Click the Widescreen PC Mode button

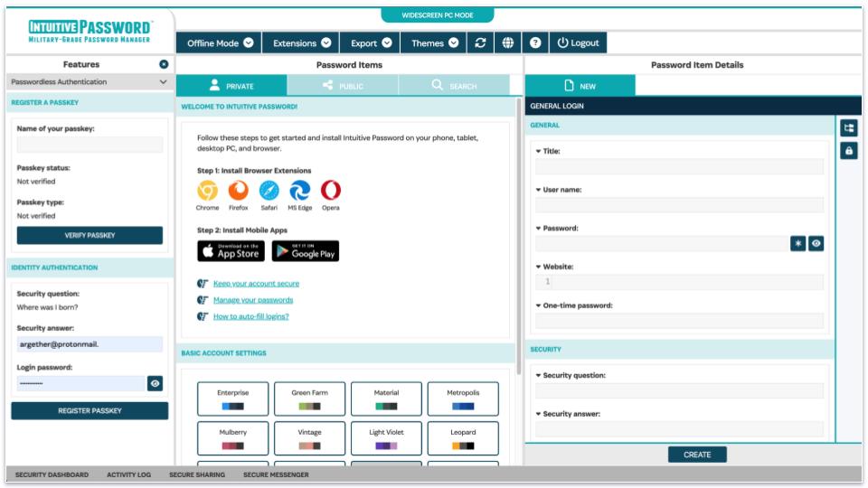pyautogui.click(x=438, y=15)
